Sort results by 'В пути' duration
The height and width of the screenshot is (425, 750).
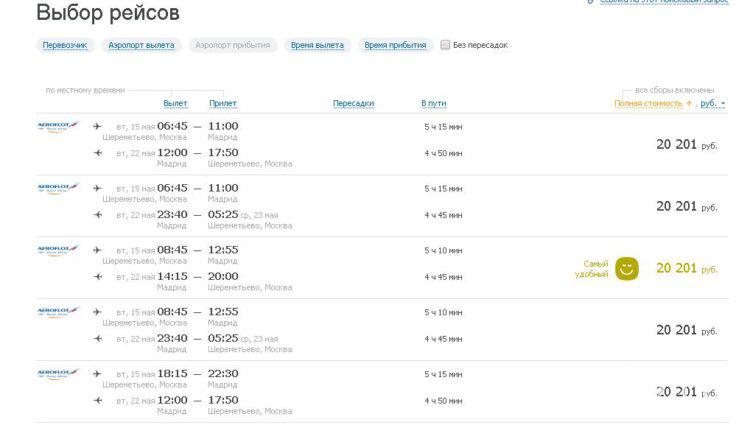pos(434,103)
